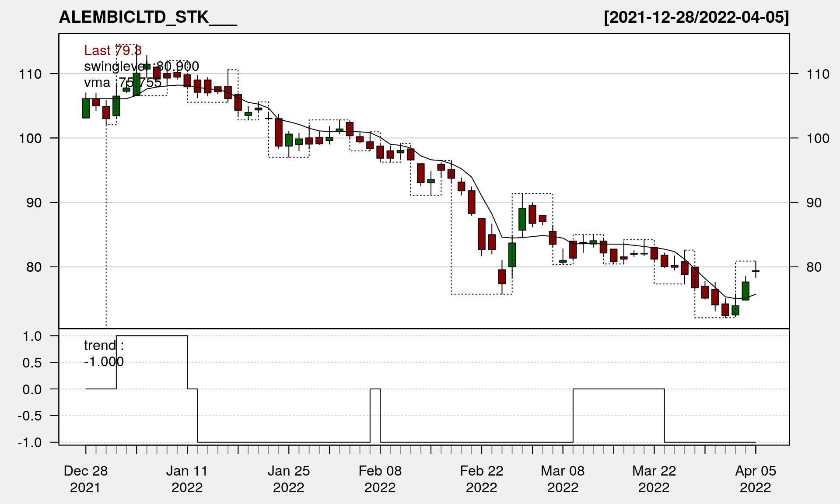Click the 0.5 tick label on trend axis
Screen dimensions: 840x504
[x=32, y=363]
